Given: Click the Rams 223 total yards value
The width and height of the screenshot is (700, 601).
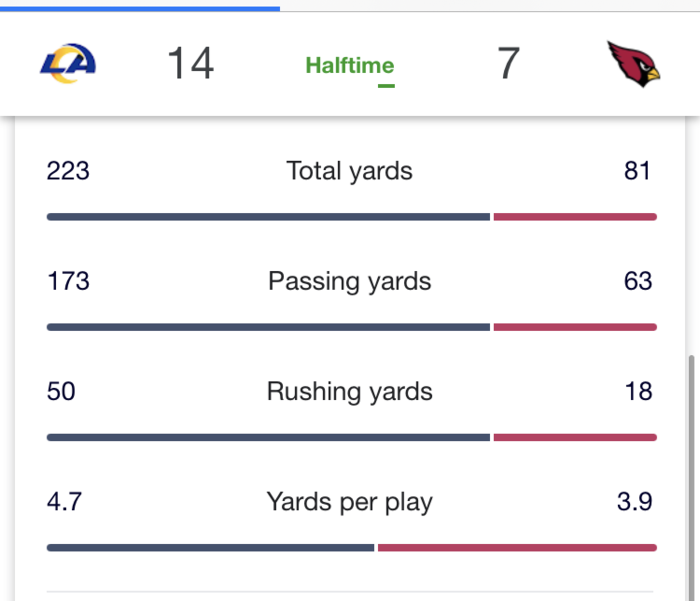Looking at the screenshot, I should tap(68, 171).
